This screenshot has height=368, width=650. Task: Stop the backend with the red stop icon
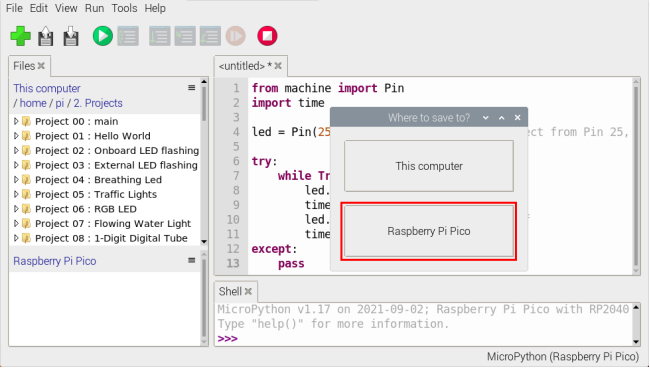point(267,36)
